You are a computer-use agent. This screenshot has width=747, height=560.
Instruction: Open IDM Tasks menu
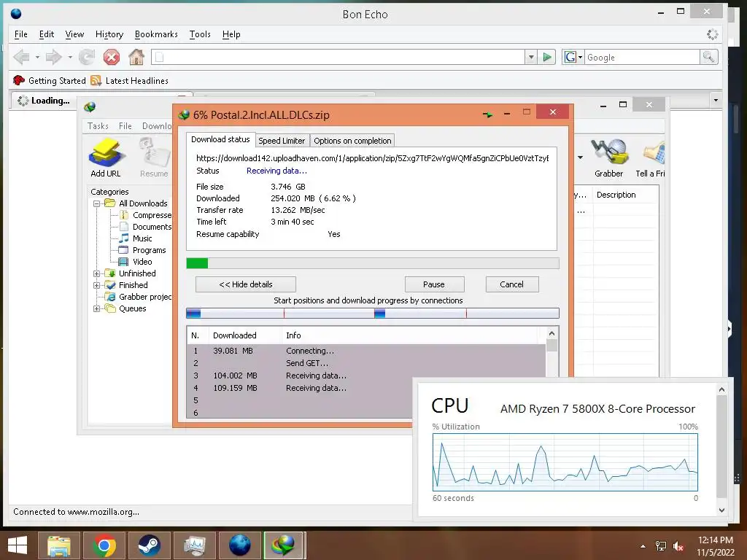(x=98, y=125)
